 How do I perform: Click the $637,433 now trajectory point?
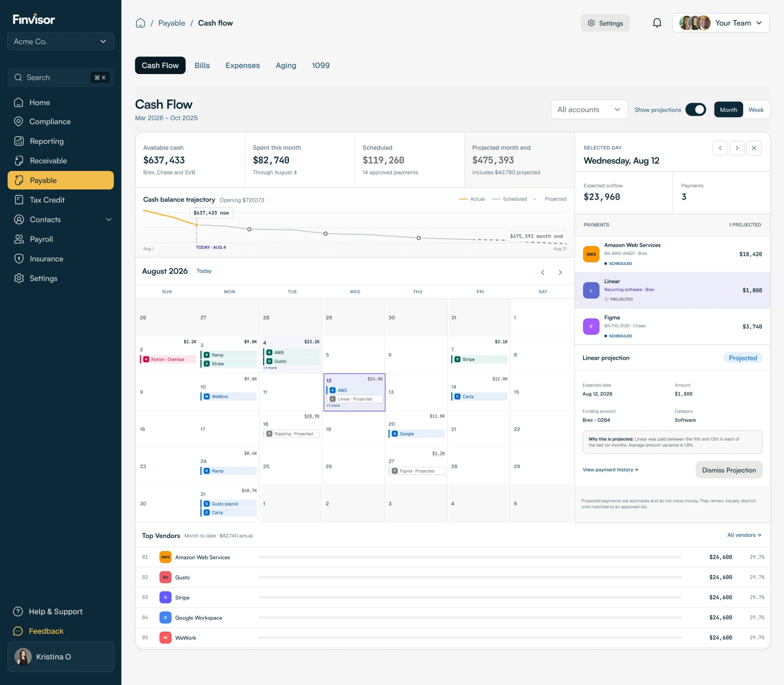pyautogui.click(x=196, y=225)
